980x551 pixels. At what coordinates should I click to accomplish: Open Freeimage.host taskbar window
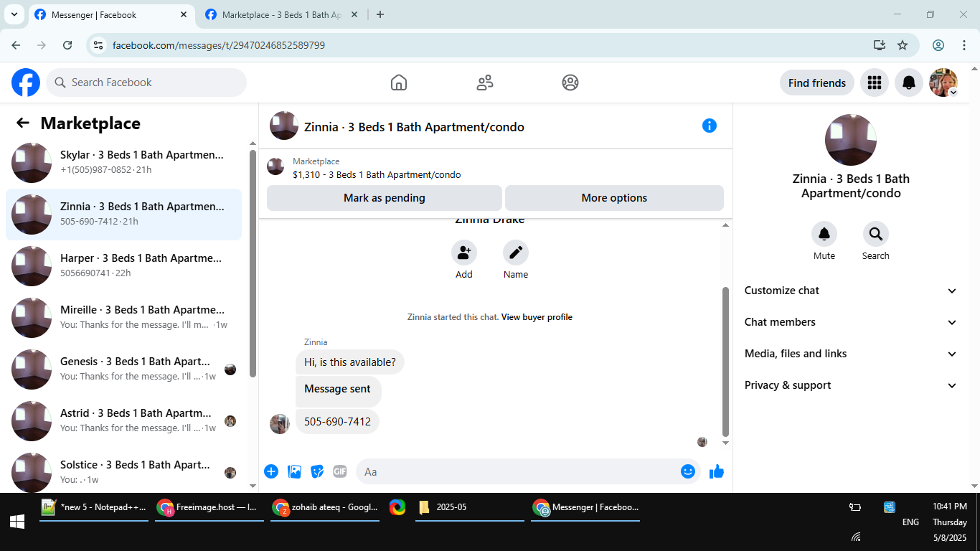coord(209,507)
